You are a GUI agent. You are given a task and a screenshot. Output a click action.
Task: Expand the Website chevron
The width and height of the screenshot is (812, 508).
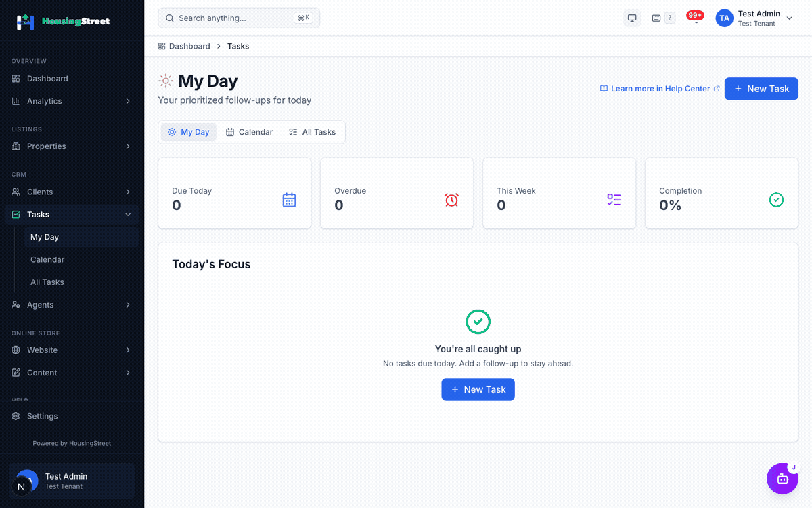click(x=128, y=350)
